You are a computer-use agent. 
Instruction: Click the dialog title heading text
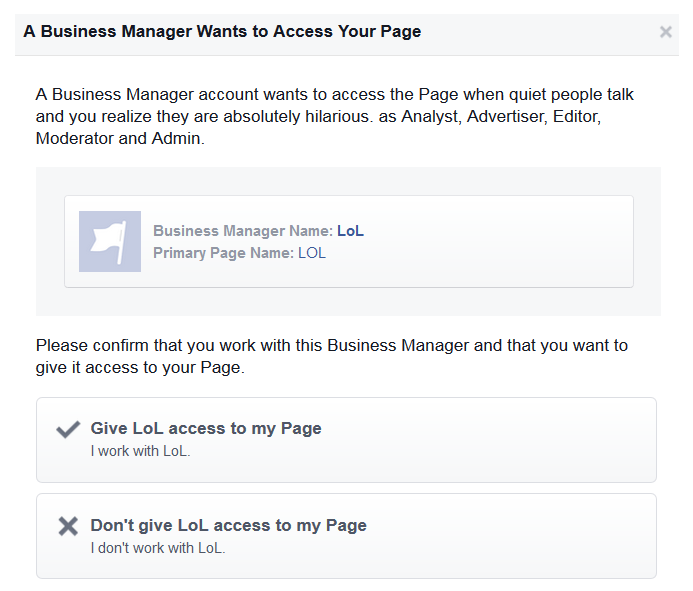pyautogui.click(x=222, y=31)
